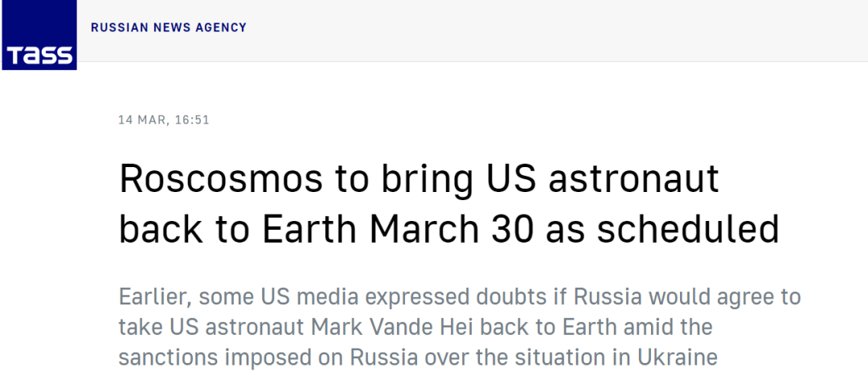Open the Russian News Agency link
Screen dimensions: 868x384
[x=169, y=27]
